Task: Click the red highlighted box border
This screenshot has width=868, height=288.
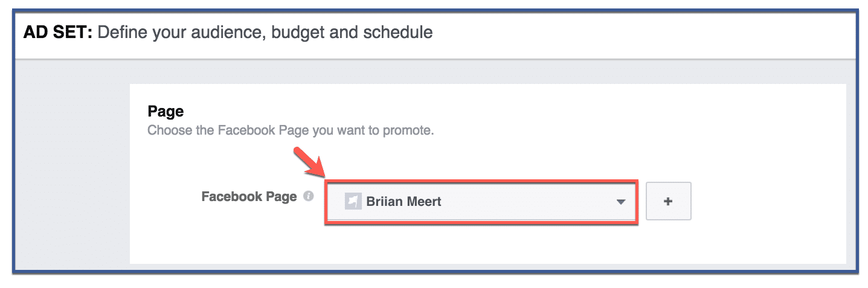Action: (481, 180)
